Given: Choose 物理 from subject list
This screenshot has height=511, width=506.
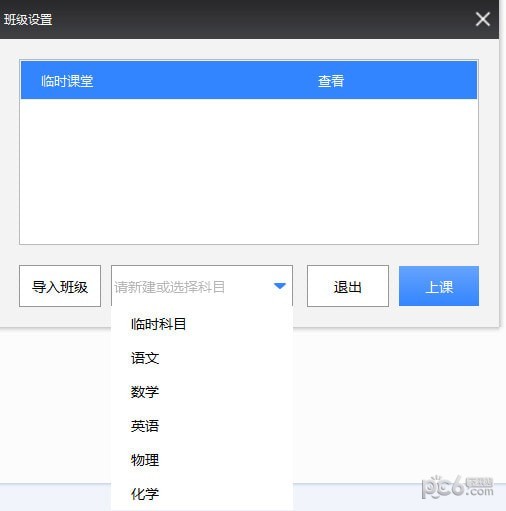Looking at the screenshot, I should pos(202,460).
